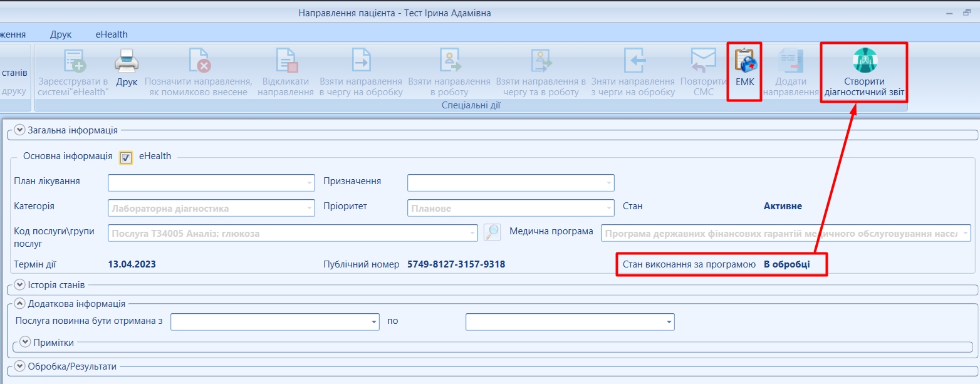Open the 'Послуга повинна бути отримана з' date dropdown
The width and height of the screenshot is (980, 384).
tap(374, 322)
